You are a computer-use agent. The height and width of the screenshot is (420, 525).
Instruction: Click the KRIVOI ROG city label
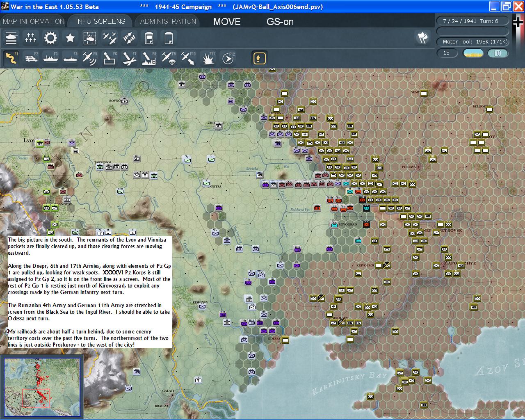pyautogui.click(x=365, y=265)
